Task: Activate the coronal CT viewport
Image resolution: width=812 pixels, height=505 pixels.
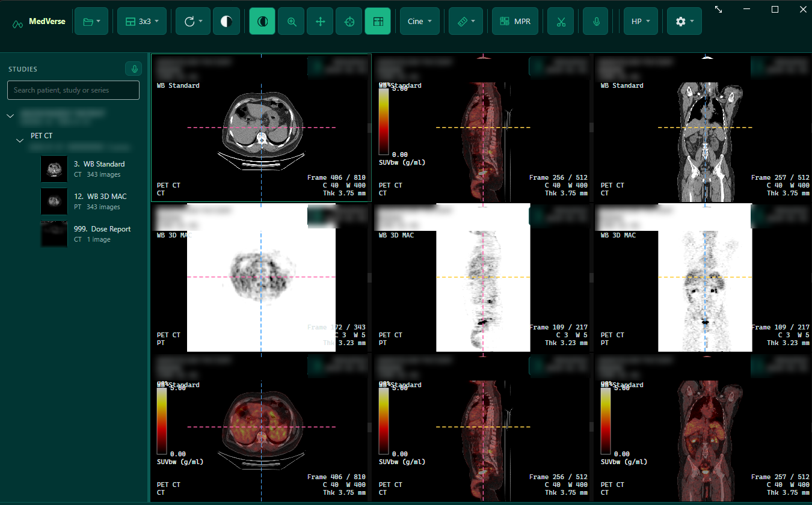Action: tap(703, 127)
